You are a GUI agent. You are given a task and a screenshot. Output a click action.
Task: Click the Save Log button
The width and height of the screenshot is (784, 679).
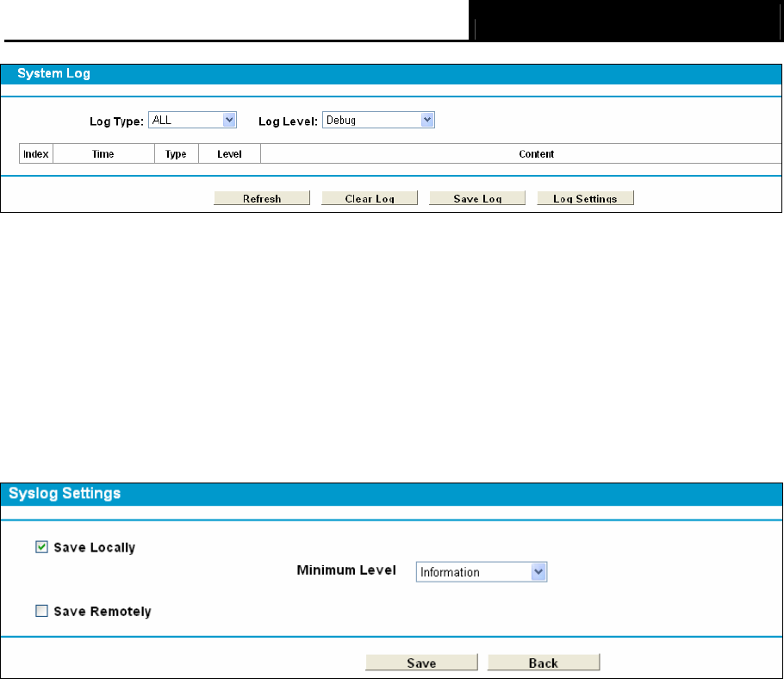(x=477, y=198)
